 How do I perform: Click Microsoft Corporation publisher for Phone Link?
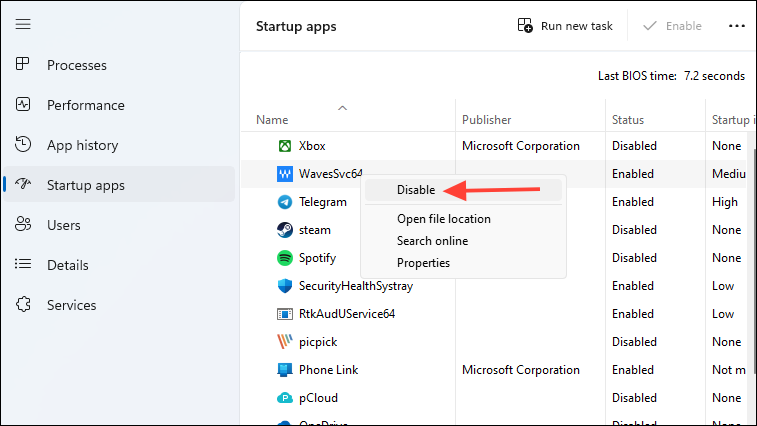click(520, 370)
